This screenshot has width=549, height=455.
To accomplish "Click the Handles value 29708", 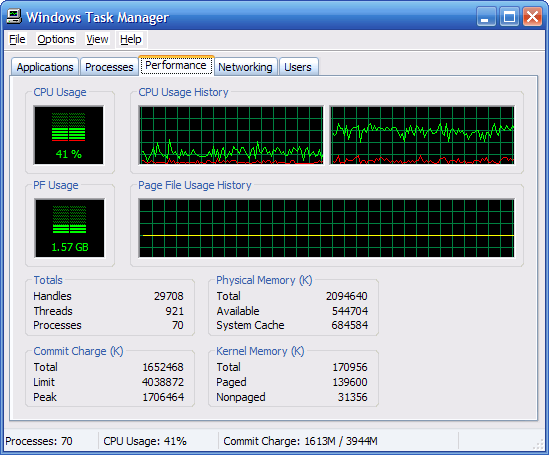I will pos(169,296).
